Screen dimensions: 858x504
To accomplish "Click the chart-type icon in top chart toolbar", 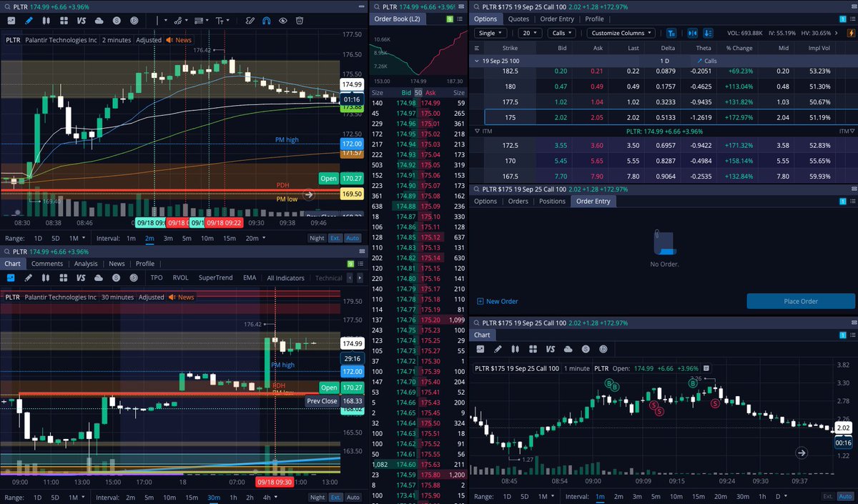I will [11, 20].
